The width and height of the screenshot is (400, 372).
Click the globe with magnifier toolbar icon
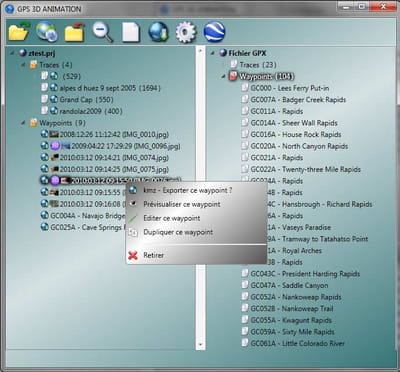(47, 32)
